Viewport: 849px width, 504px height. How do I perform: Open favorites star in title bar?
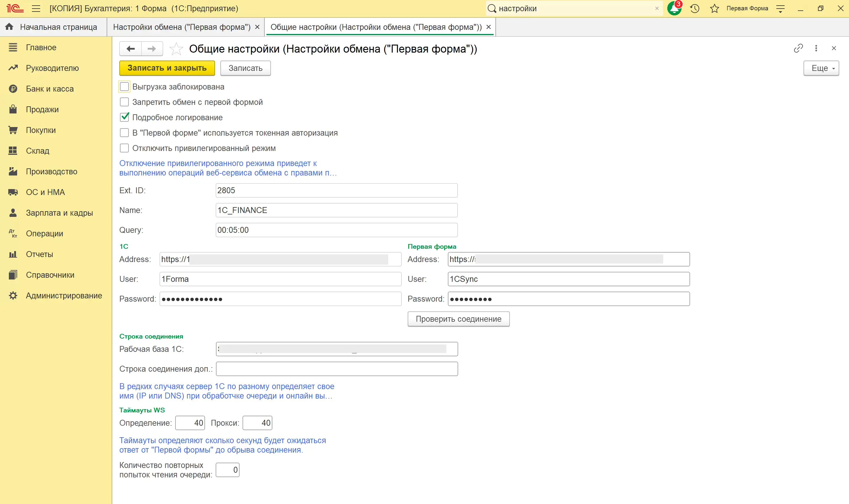(x=715, y=9)
